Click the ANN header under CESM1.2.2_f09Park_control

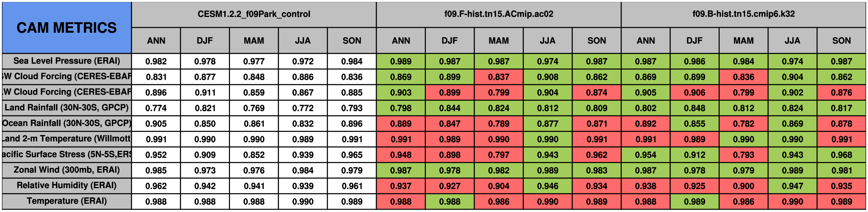[x=156, y=41]
